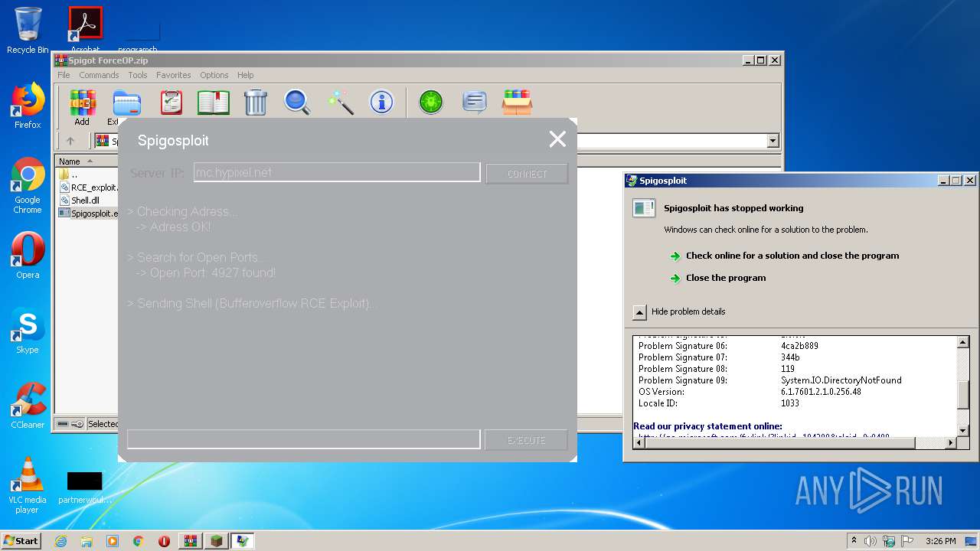Select the partnerwoul desktop file
The height and width of the screenshot is (551, 980).
click(x=84, y=488)
